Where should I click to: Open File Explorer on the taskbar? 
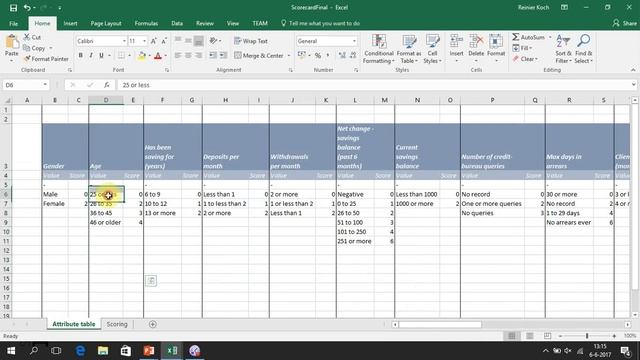tap(103, 351)
